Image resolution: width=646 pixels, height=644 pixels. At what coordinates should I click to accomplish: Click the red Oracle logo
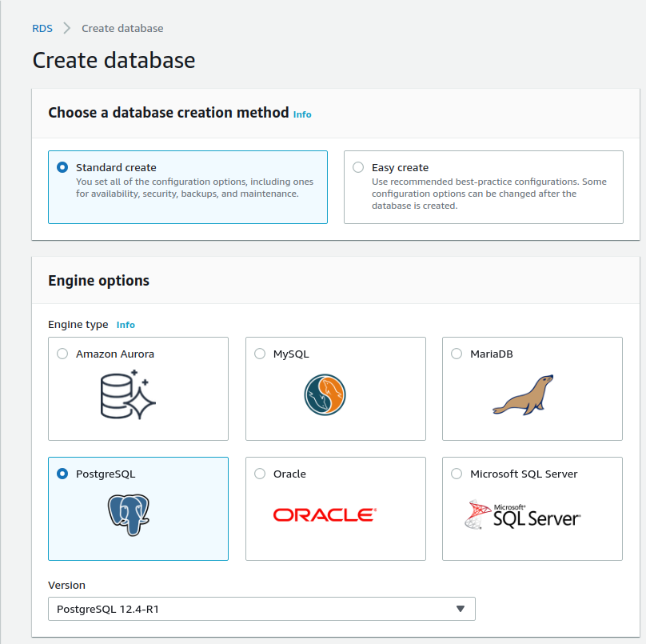pos(325,515)
